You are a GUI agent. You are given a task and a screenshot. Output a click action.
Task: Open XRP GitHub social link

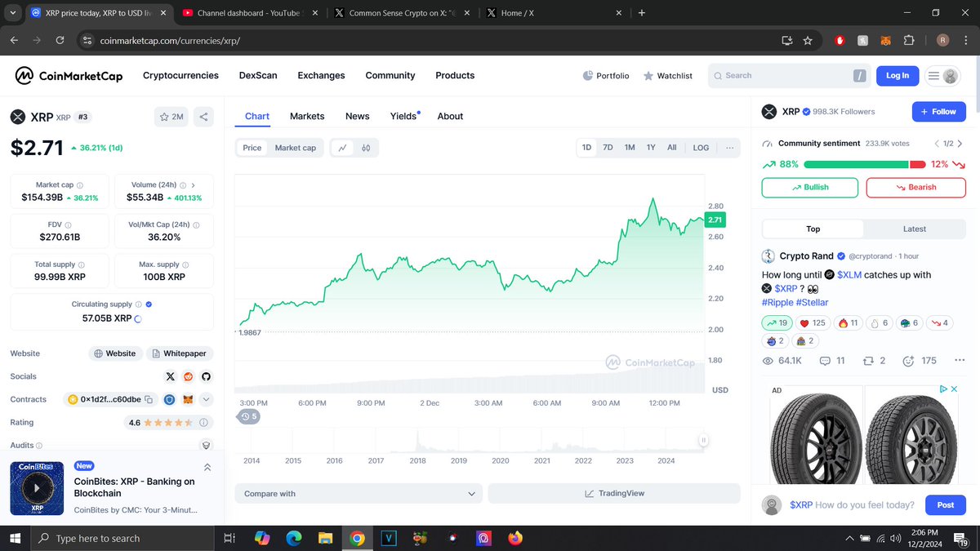click(206, 376)
